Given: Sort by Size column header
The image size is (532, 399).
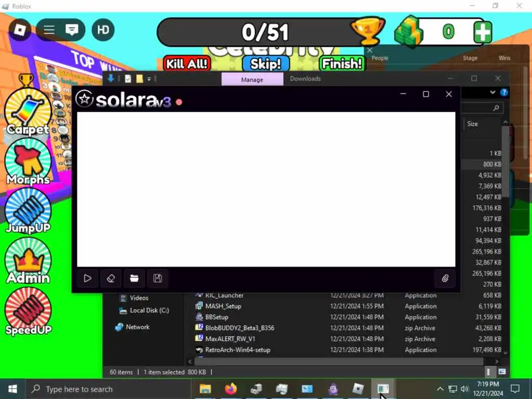Looking at the screenshot, I should (x=472, y=124).
